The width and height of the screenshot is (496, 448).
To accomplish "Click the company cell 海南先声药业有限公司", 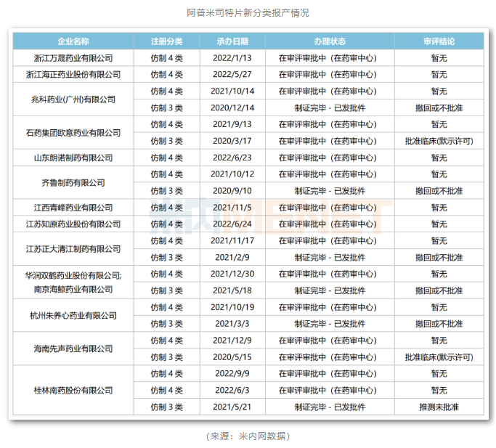I will (x=73, y=349).
